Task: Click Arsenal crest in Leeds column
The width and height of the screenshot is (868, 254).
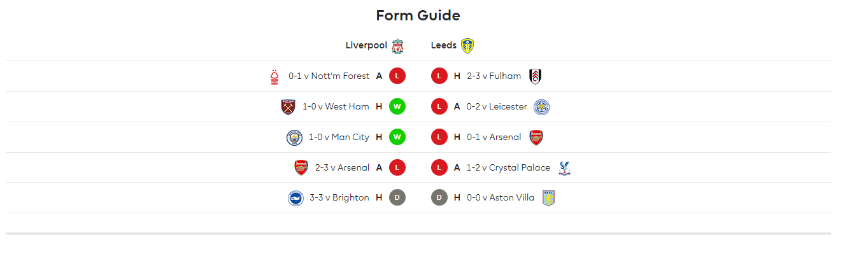Action: coord(536,137)
